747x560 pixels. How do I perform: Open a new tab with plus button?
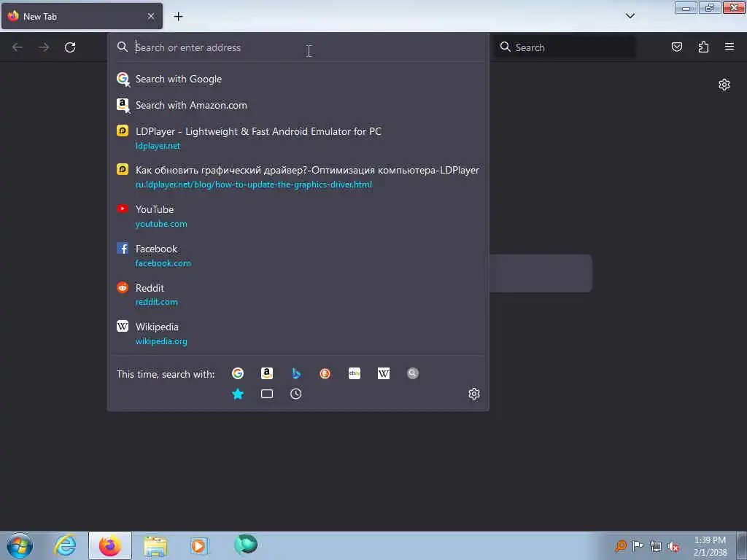(x=178, y=17)
